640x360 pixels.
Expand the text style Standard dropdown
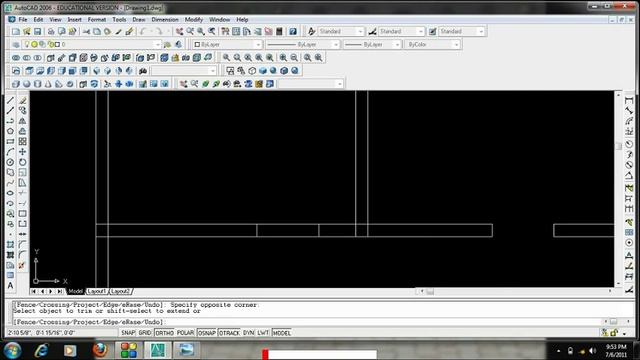click(x=360, y=31)
